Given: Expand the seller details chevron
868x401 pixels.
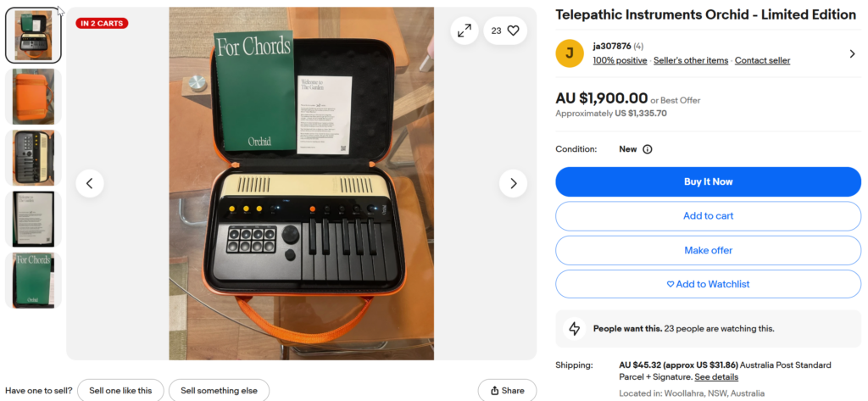Looking at the screenshot, I should tap(852, 53).
